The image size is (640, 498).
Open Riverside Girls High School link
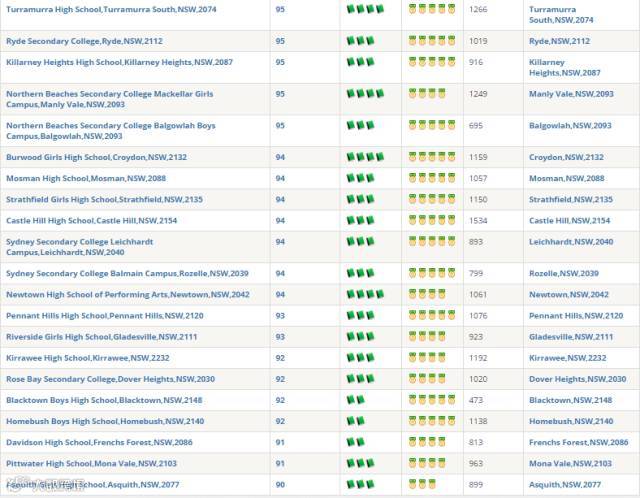pyautogui.click(x=102, y=337)
